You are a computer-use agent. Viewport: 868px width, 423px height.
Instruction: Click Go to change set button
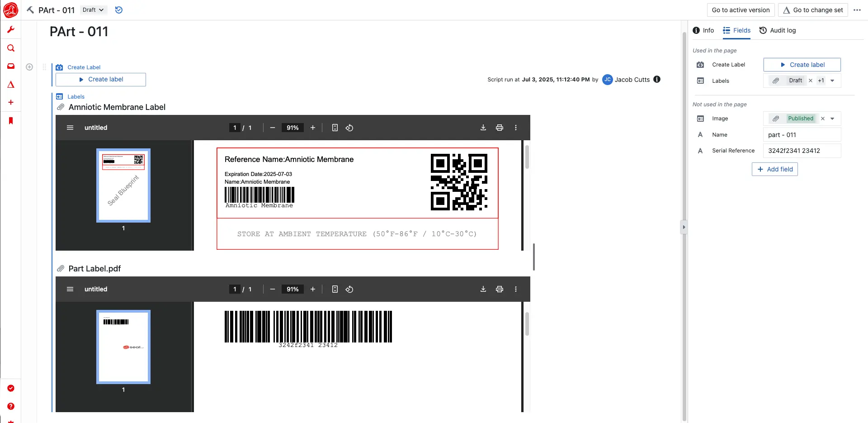tap(813, 10)
